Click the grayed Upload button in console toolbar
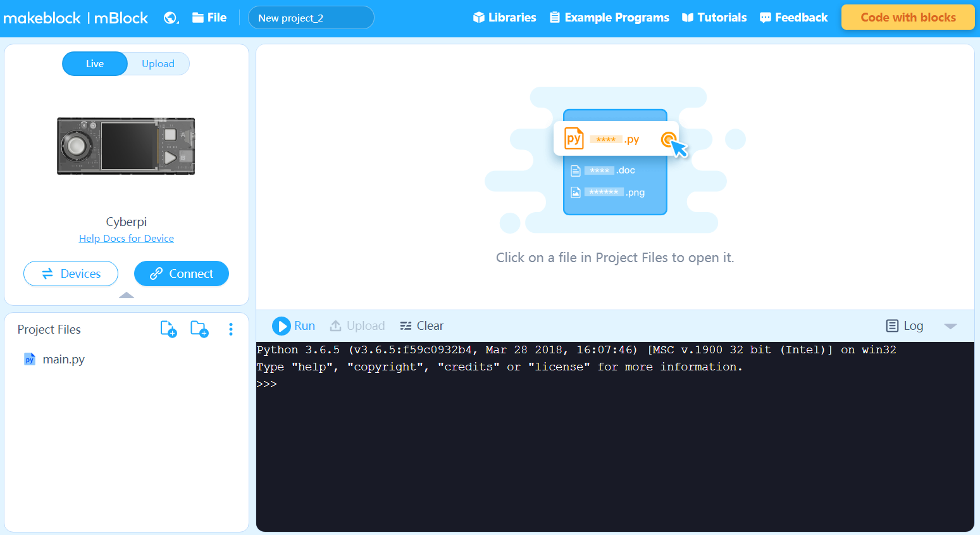Image resolution: width=980 pixels, height=535 pixels. tap(357, 326)
